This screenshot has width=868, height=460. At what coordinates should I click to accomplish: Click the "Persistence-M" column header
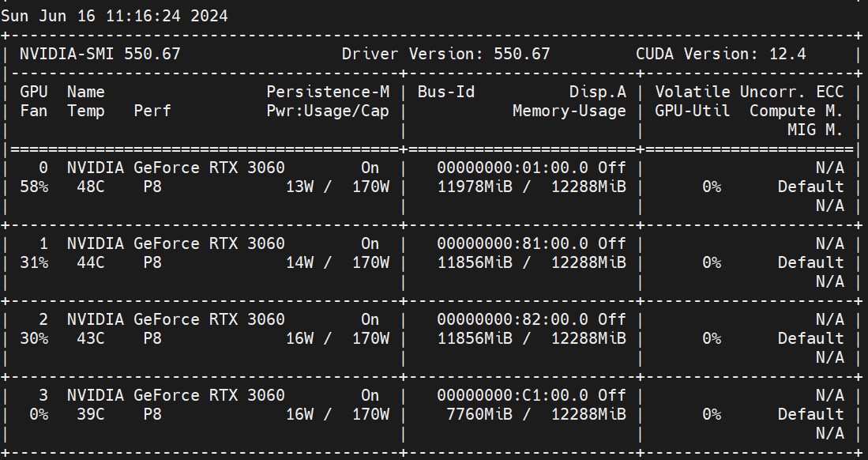pyautogui.click(x=328, y=92)
